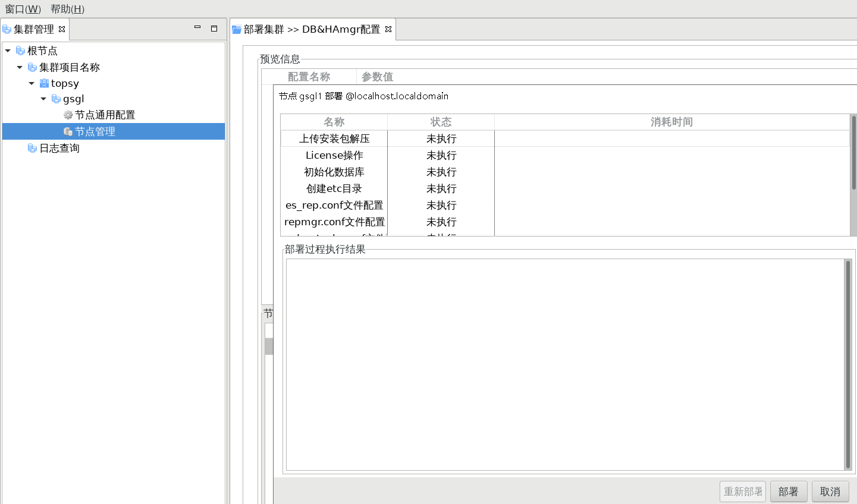
Task: Click the topsy cluster icon
Action: coord(44,83)
